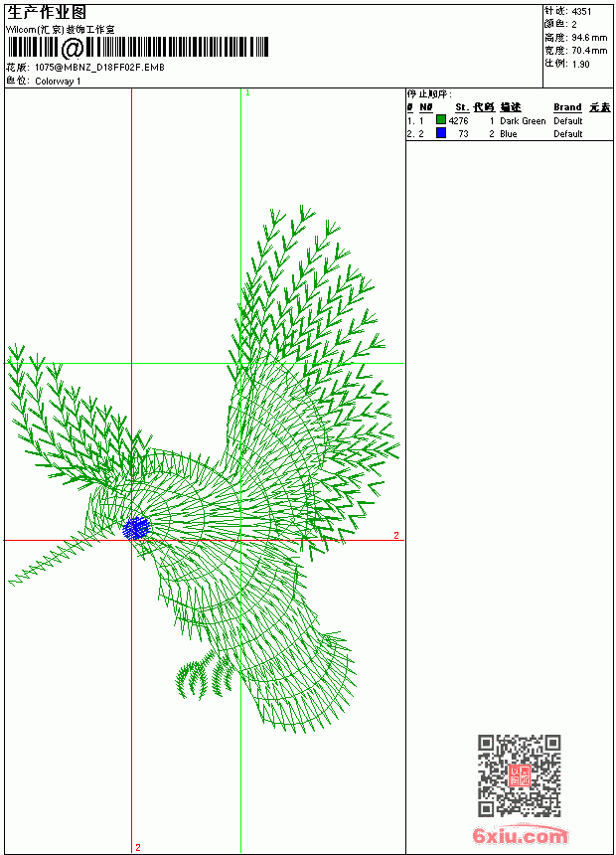Click the Default brand for Dark Green

coord(568,120)
